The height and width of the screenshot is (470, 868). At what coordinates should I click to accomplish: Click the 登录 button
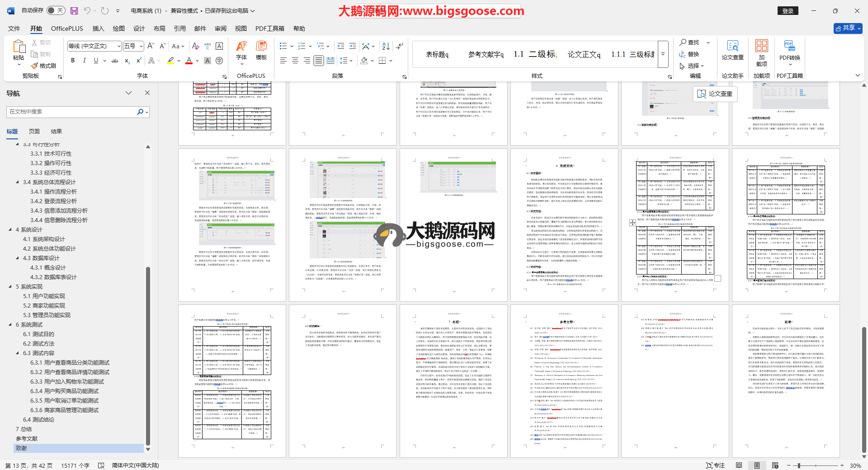(788, 11)
